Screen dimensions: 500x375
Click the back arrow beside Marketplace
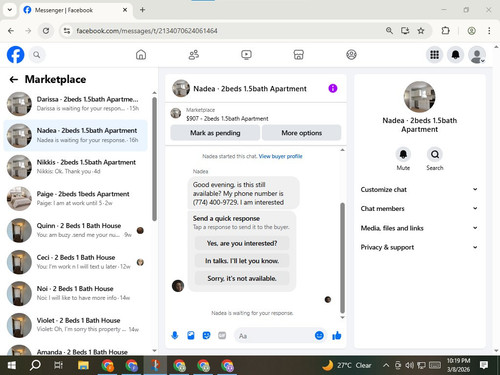click(14, 79)
